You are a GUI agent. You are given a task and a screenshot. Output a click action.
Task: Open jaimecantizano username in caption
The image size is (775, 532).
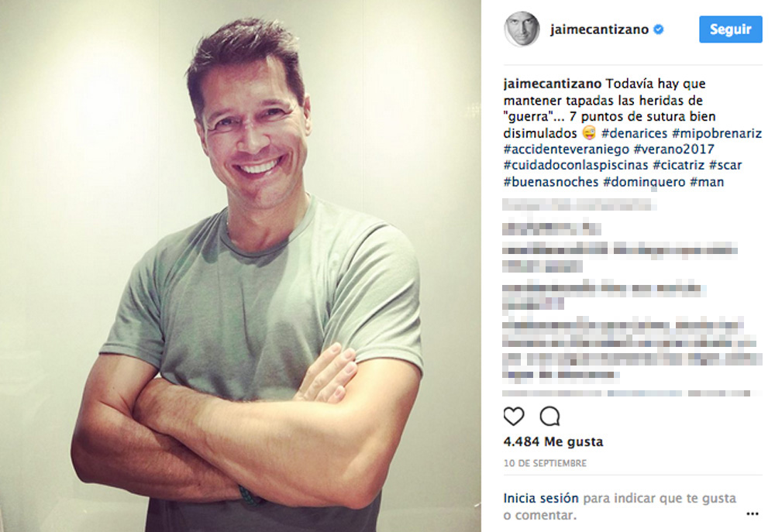tap(552, 84)
